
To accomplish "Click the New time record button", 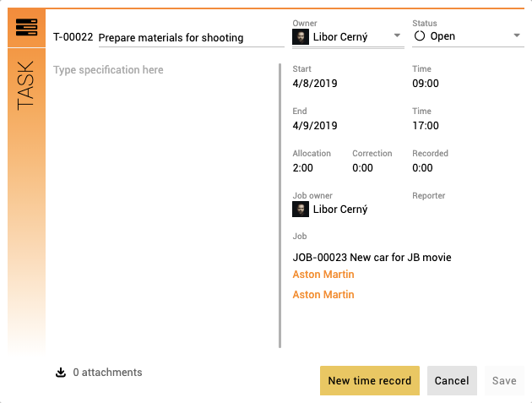I will click(x=370, y=380).
